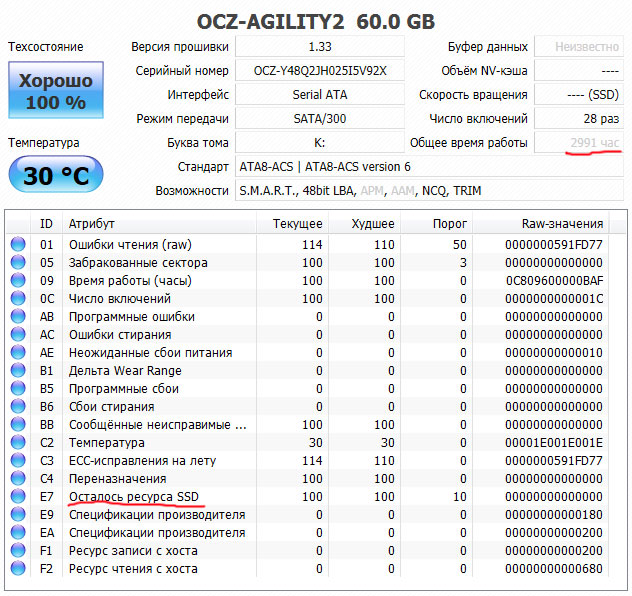
Task: Select the SATA/300 transfer mode field
Action: point(320,119)
